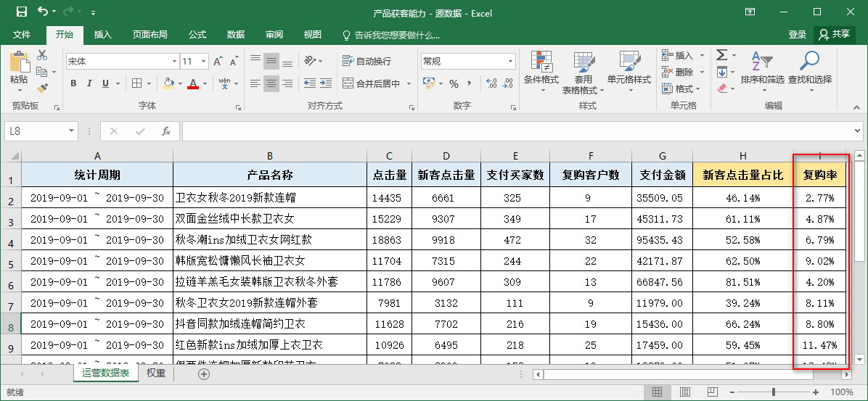This screenshot has width=868, height=401.
Task: Click the Clear eraser icon
Action: coord(722,88)
